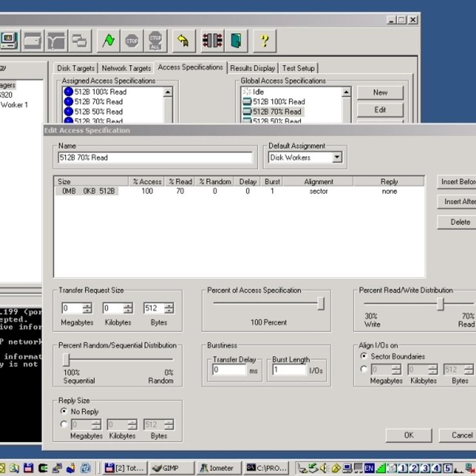The image size is (476, 476).
Task: Select the No Reply radio button
Action: coord(64,411)
